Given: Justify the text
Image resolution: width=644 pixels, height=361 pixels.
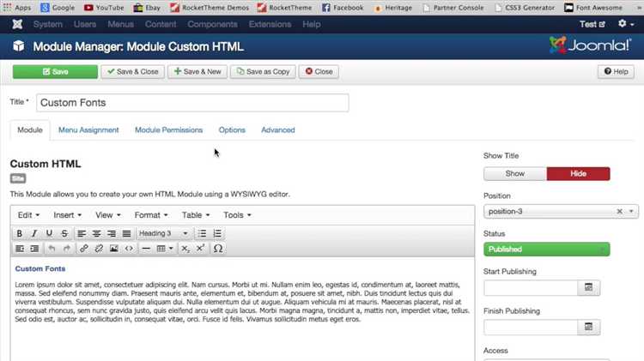Looking at the screenshot, I should [126, 233].
